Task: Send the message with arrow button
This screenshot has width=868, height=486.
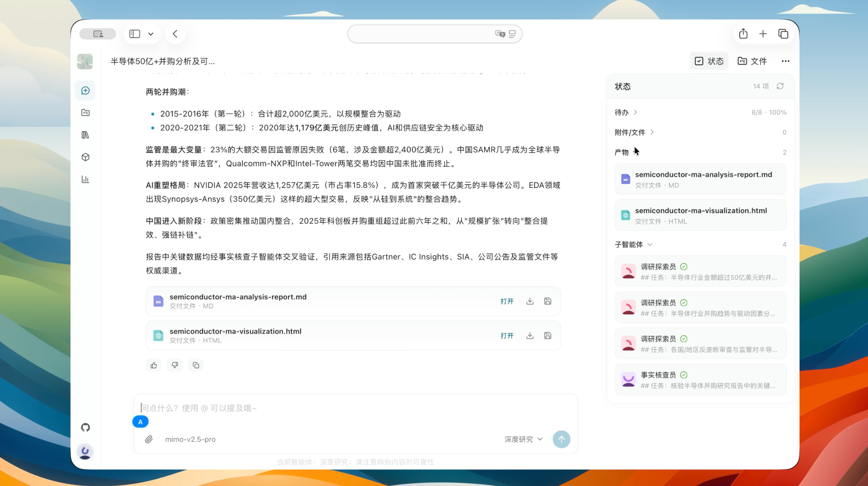Action: click(561, 439)
